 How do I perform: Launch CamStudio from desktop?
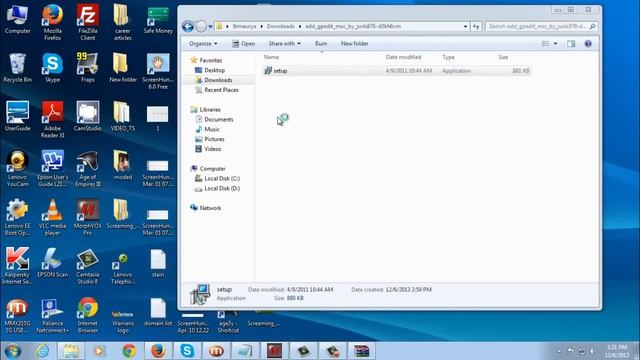coord(87,116)
